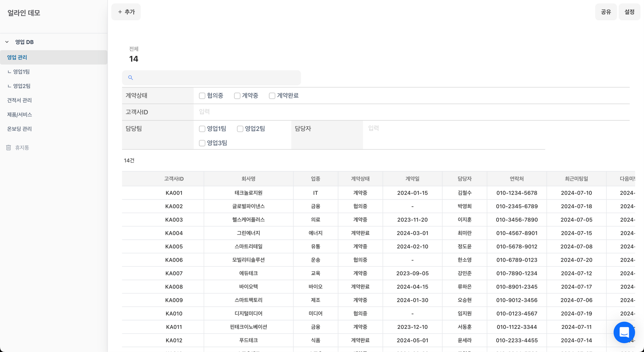Image resolution: width=644 pixels, height=352 pixels.
Task: Select the 테크놀로지원 company cell
Action: (x=248, y=193)
